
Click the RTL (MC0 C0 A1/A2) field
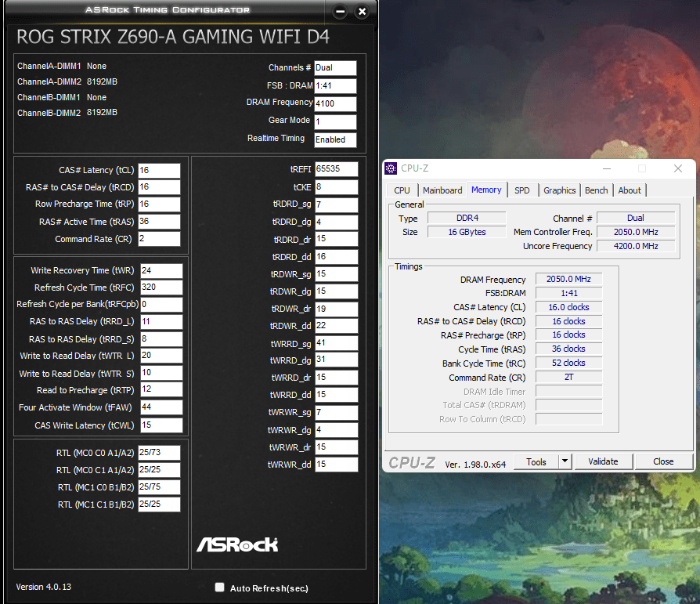(x=159, y=453)
